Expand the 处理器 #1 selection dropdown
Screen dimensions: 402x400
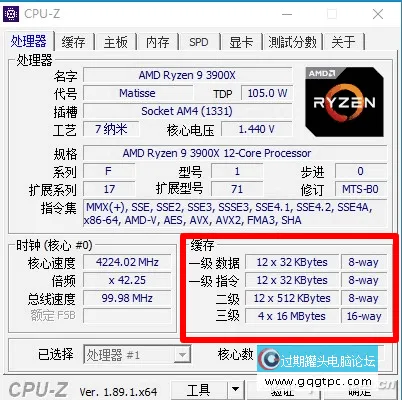[182, 354]
